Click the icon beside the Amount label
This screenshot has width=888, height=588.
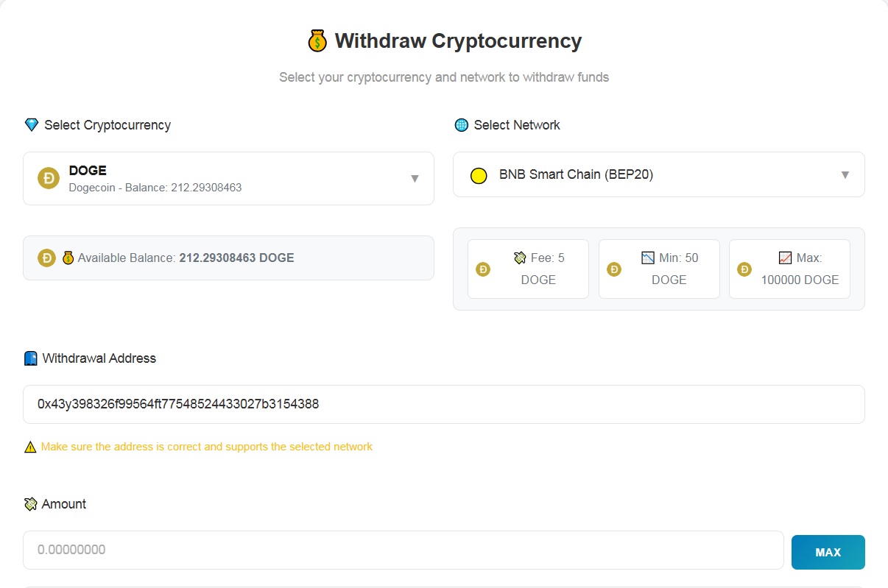click(30, 504)
